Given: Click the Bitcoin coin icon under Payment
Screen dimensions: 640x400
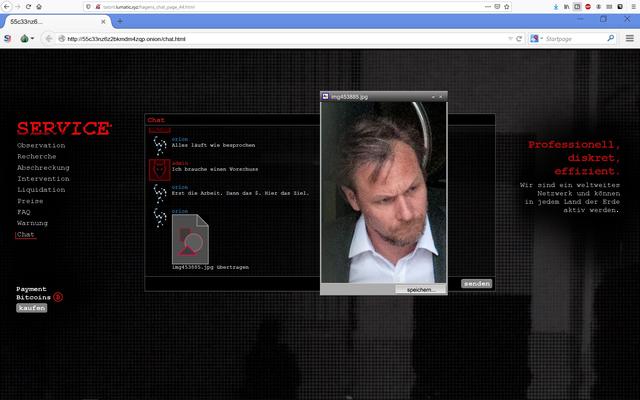Looking at the screenshot, I should tap(58, 297).
